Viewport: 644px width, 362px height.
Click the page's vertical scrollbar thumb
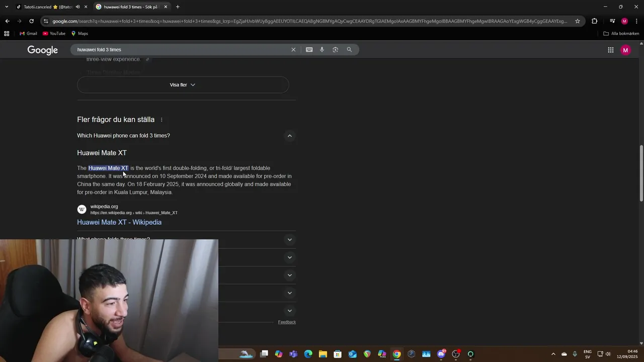(x=641, y=173)
